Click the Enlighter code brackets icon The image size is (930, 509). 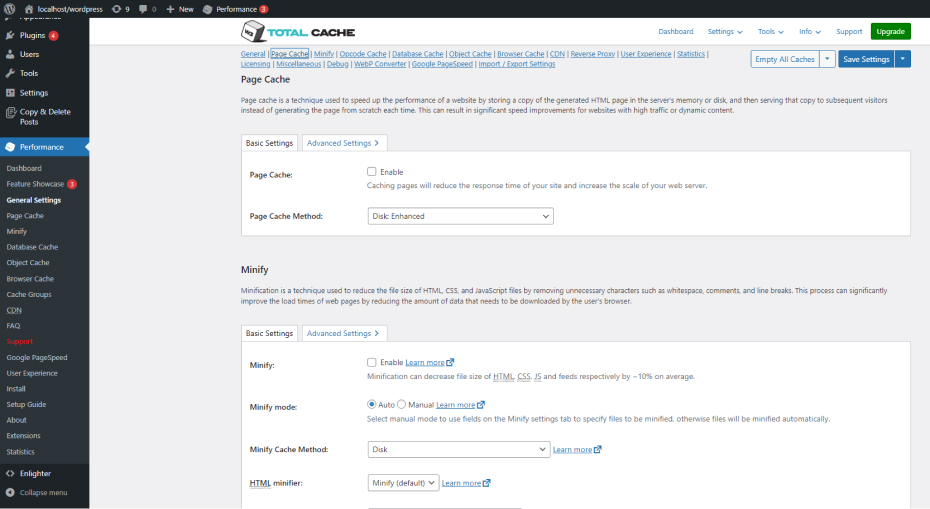[x=10, y=473]
